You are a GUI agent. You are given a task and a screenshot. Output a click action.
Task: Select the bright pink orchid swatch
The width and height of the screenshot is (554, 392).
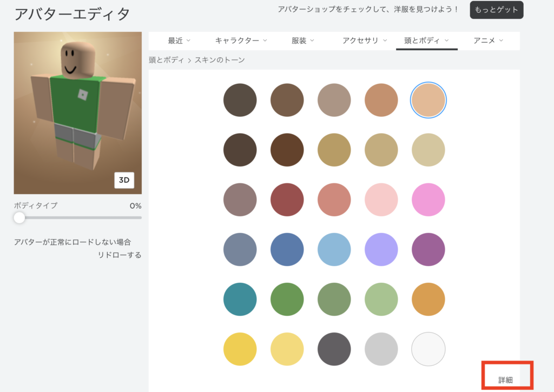tap(428, 200)
